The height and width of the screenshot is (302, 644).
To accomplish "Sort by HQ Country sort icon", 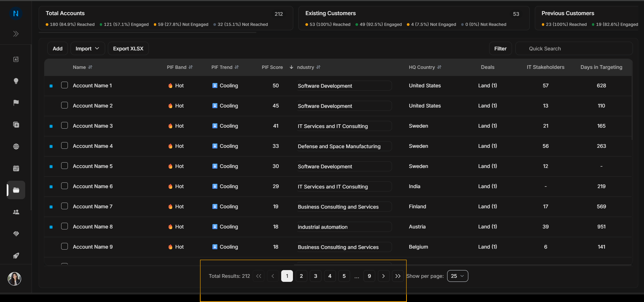I will [439, 67].
